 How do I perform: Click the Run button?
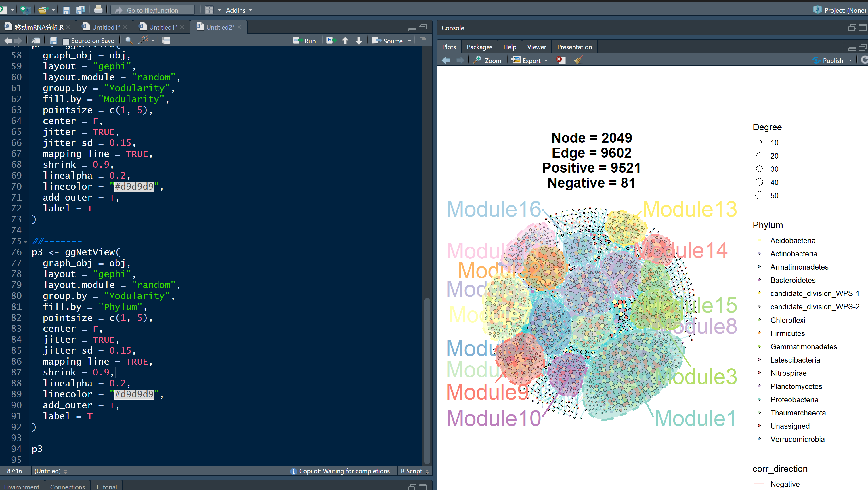pos(305,41)
